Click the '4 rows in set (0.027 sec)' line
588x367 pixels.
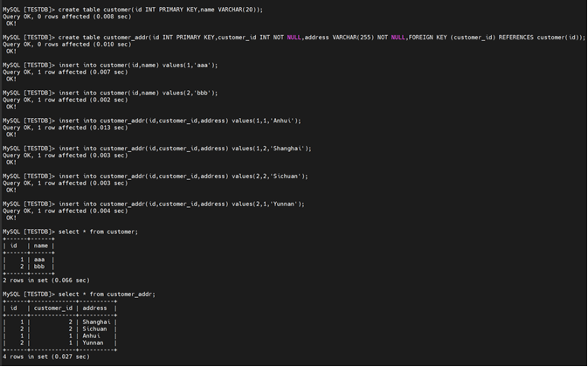[x=45, y=357]
